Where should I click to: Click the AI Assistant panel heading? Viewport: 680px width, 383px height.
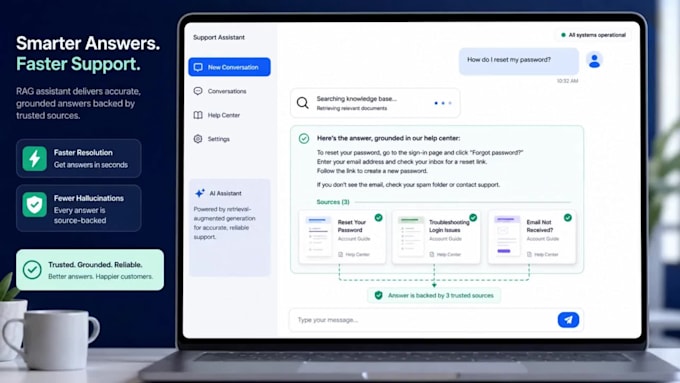click(225, 193)
